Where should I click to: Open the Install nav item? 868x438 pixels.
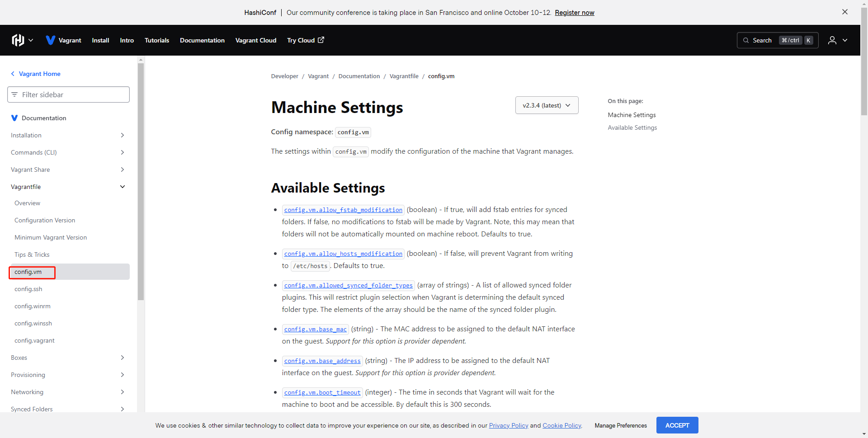coord(100,40)
